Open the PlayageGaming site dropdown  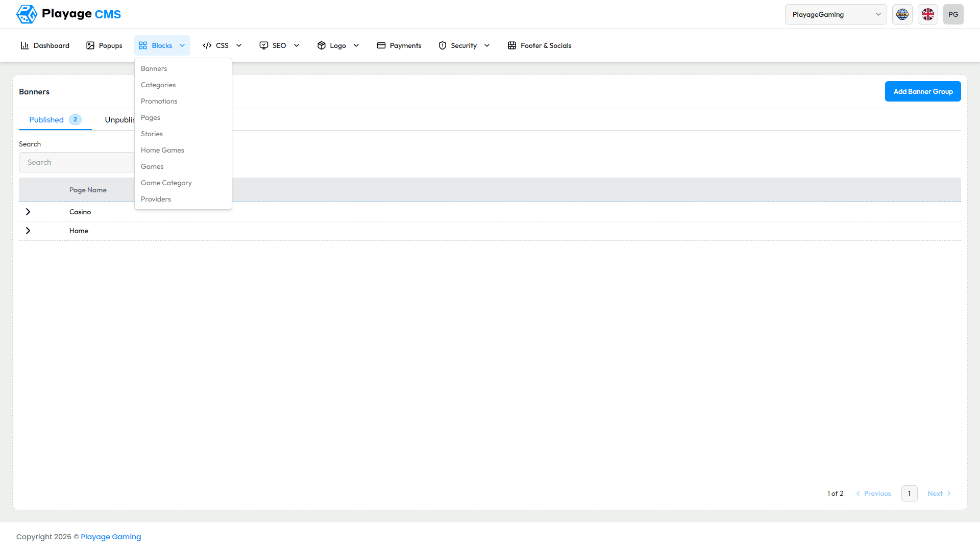[x=836, y=14]
